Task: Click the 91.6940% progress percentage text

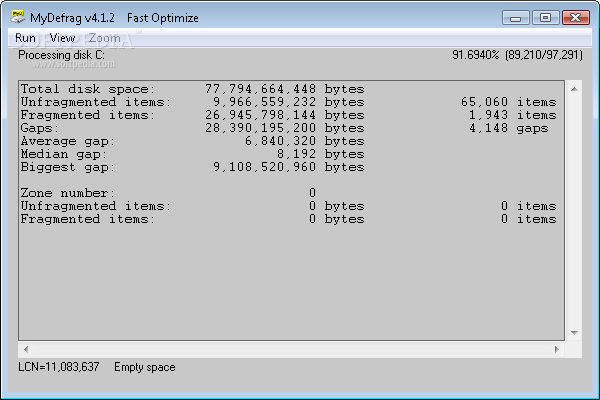Action: [x=476, y=55]
